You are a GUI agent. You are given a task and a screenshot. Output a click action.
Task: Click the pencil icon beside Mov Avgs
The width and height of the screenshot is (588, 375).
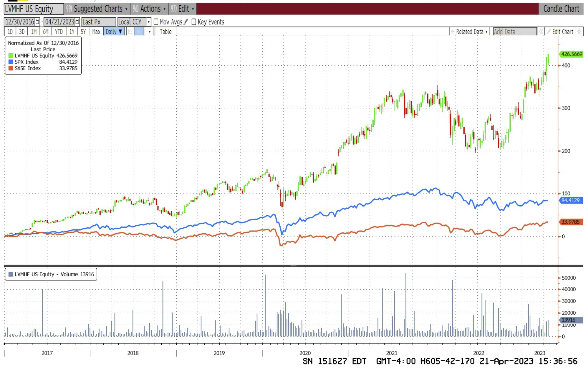tap(186, 22)
